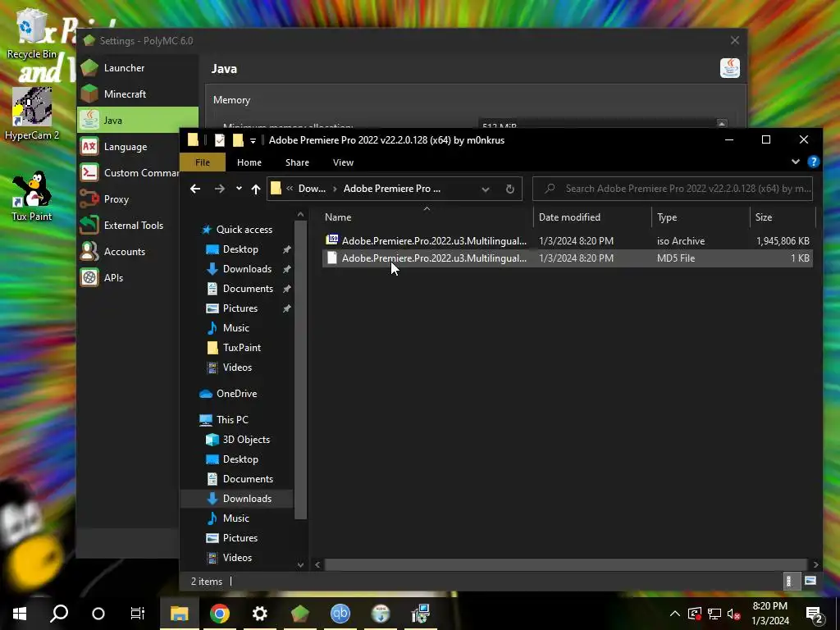The width and height of the screenshot is (840, 630).
Task: Open the File menu in Explorer
Action: click(x=203, y=162)
